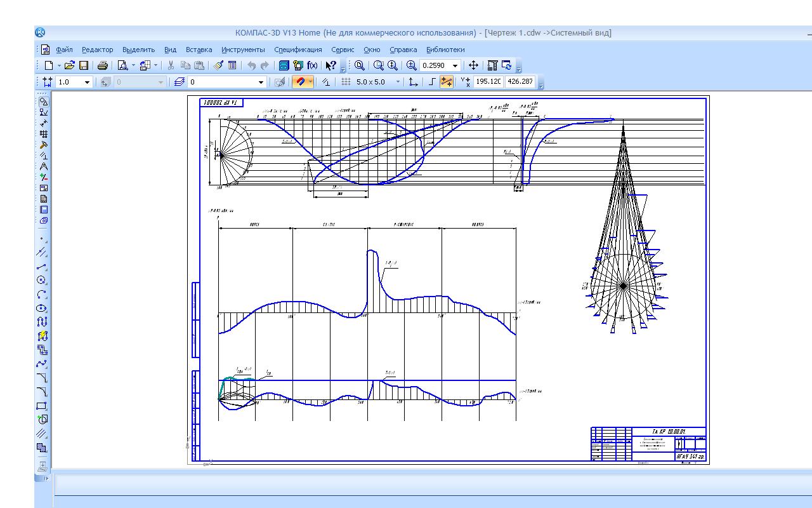The width and height of the screenshot is (812, 508).
Task: Select the arc drawing tool
Action: [x=43, y=295]
